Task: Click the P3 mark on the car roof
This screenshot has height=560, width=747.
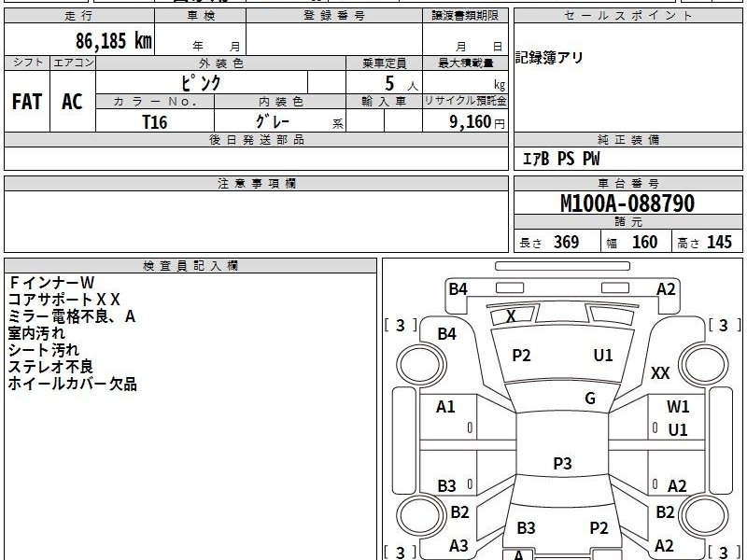Action: [562, 463]
